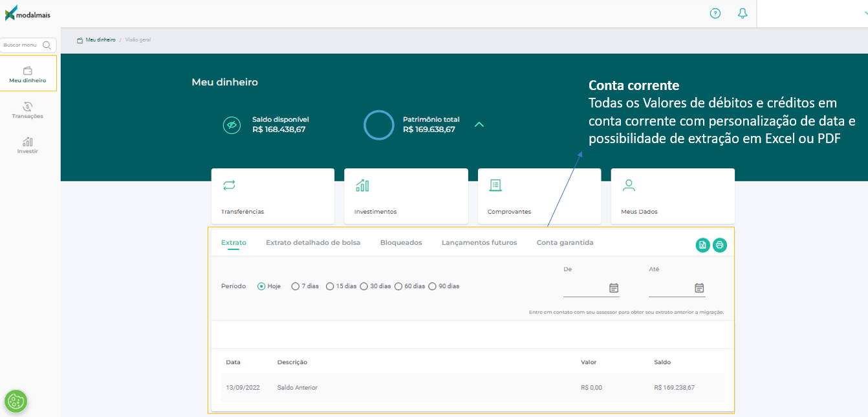Open the De date calendar picker
The height and width of the screenshot is (417, 868).
point(614,288)
